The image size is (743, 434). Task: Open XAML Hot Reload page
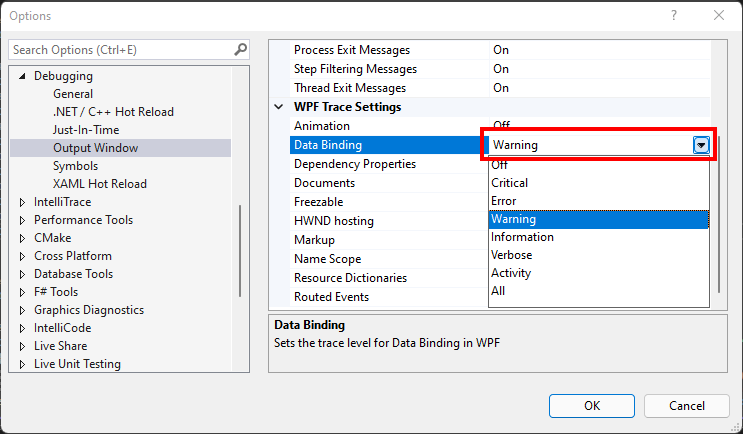pos(100,184)
